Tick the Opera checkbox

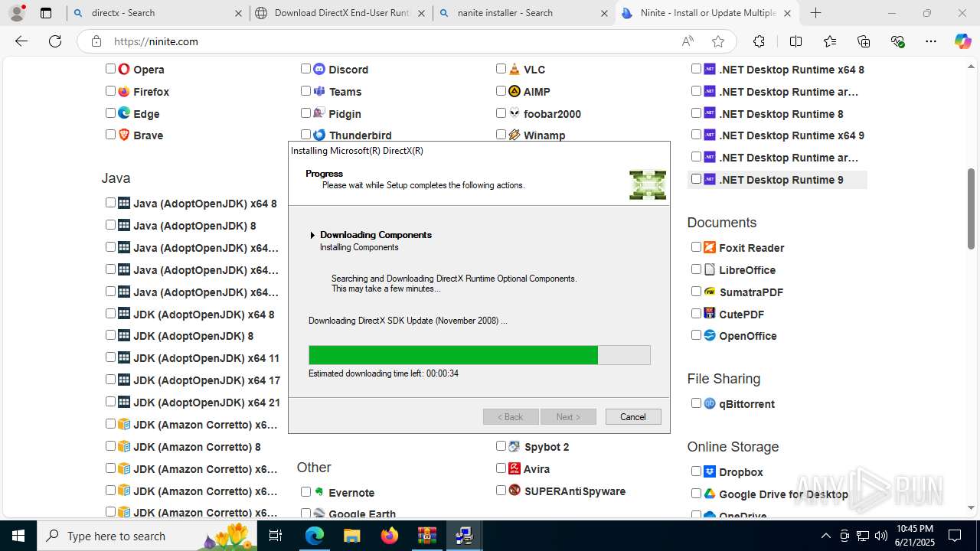[110, 69]
